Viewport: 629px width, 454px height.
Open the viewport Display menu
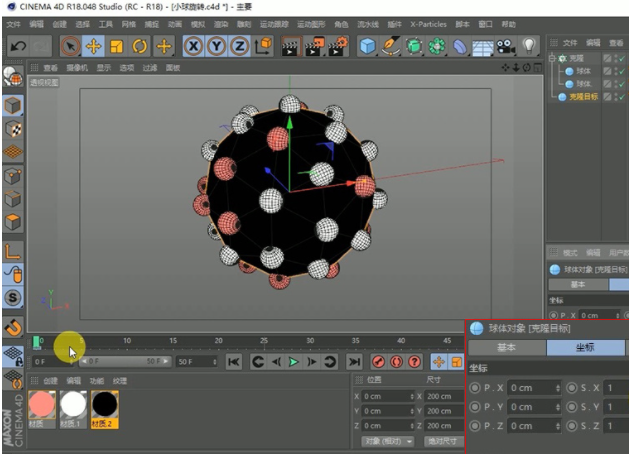coord(103,68)
